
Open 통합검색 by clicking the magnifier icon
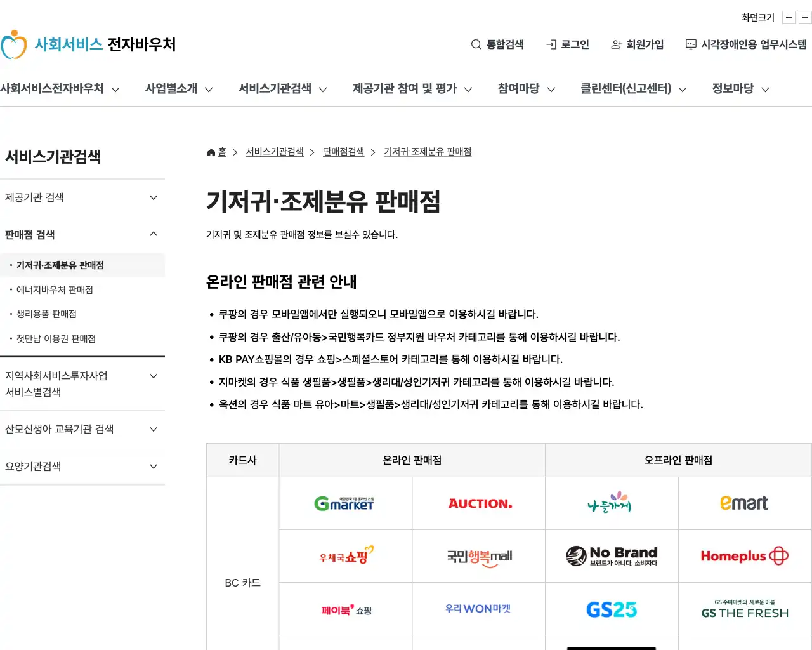click(x=476, y=44)
